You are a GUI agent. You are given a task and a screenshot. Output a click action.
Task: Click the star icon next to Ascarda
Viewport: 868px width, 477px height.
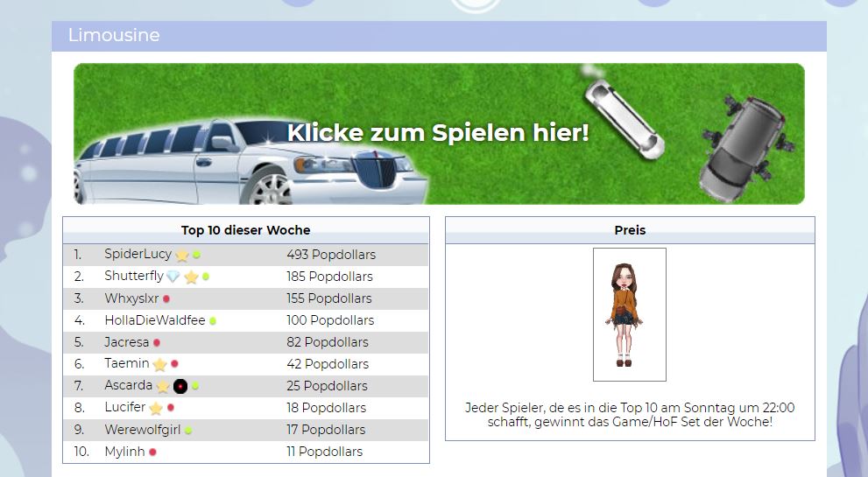163,386
